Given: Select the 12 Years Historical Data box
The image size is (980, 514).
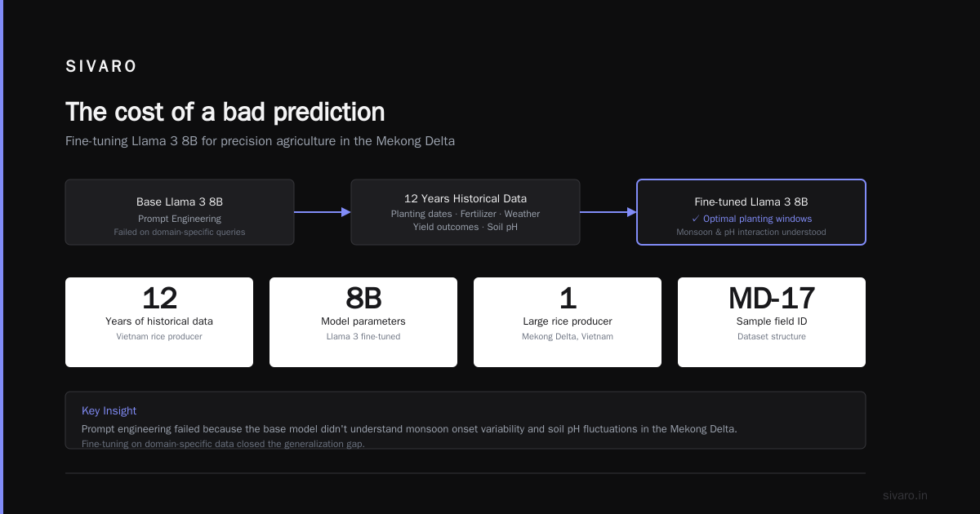Looking at the screenshot, I should point(465,212).
